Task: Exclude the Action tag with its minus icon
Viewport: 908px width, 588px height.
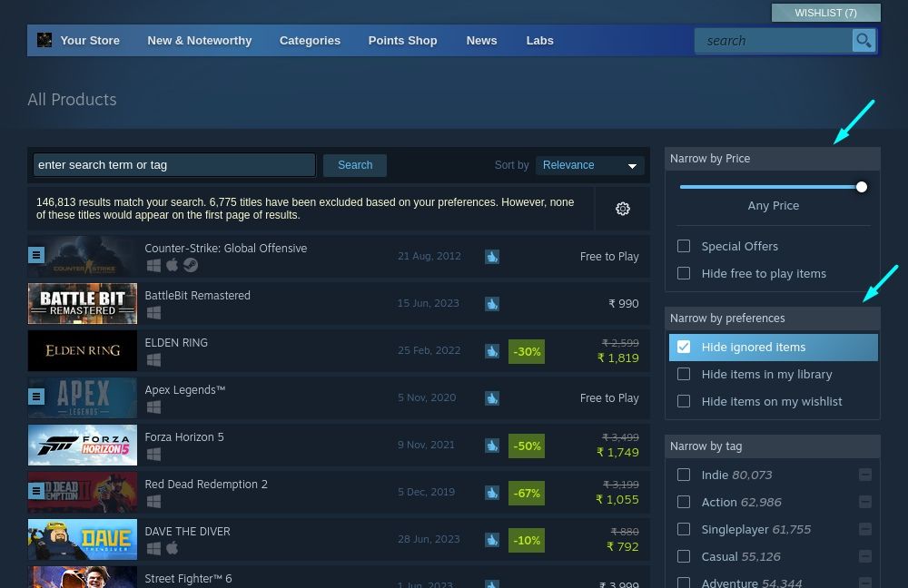Action: pyautogui.click(x=865, y=502)
